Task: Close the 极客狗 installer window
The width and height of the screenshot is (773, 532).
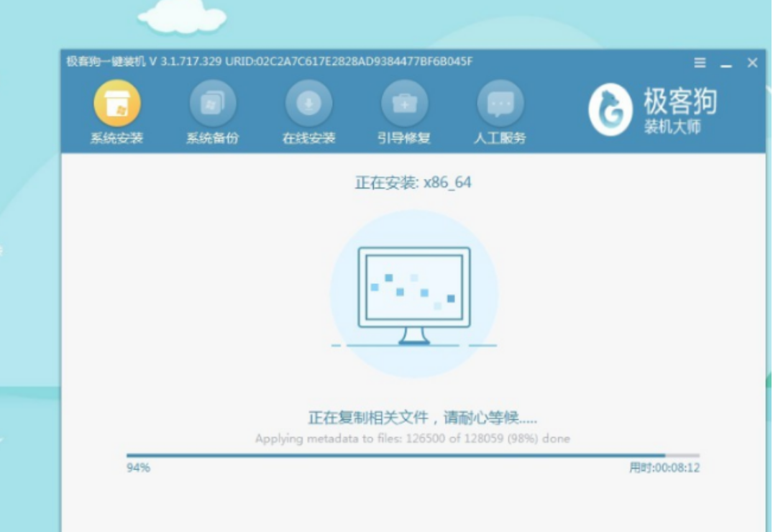Action: click(x=752, y=63)
